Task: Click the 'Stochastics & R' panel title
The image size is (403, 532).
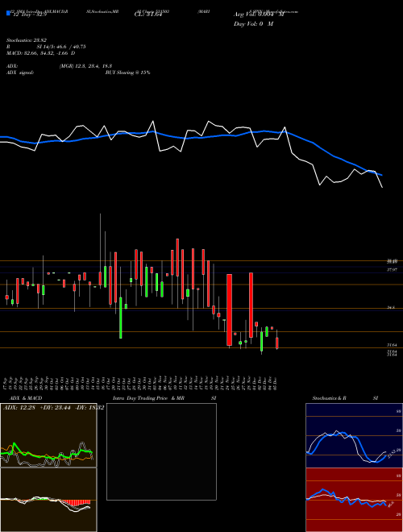Action: tap(330, 398)
